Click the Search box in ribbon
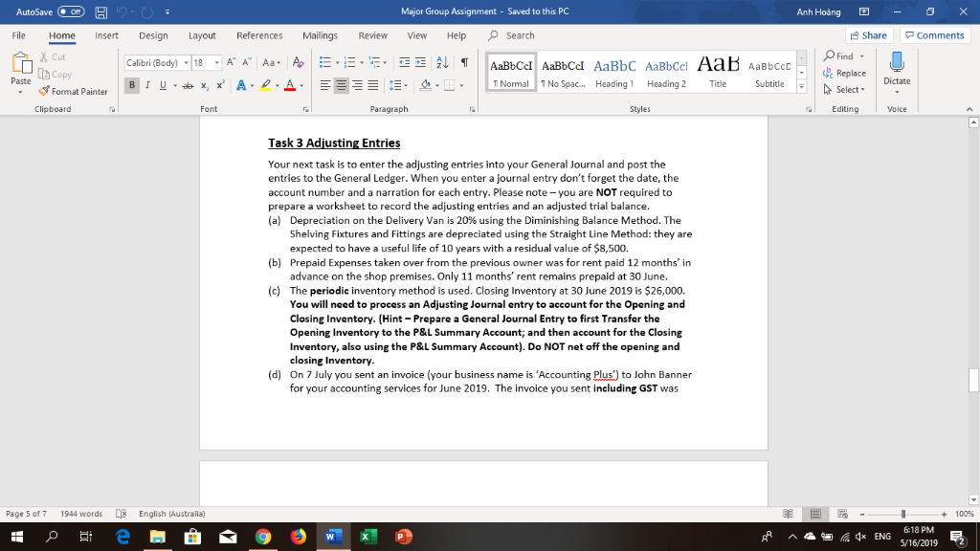The width and height of the screenshot is (980, 551). (520, 35)
